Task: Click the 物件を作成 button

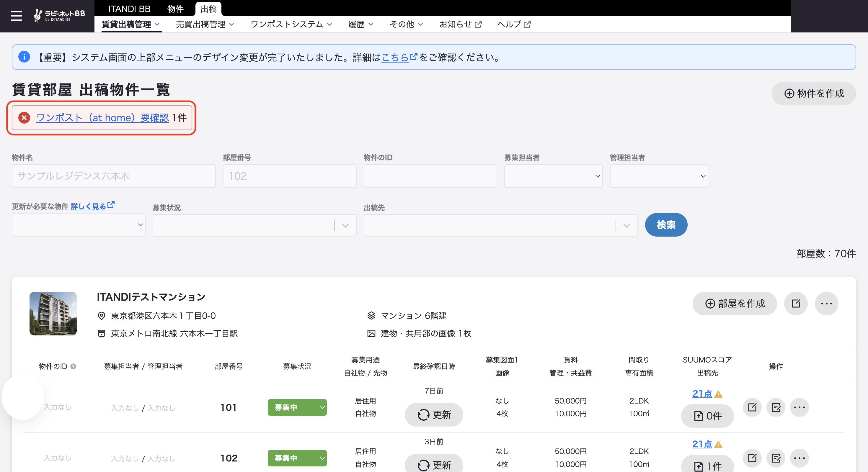Action: click(x=814, y=93)
